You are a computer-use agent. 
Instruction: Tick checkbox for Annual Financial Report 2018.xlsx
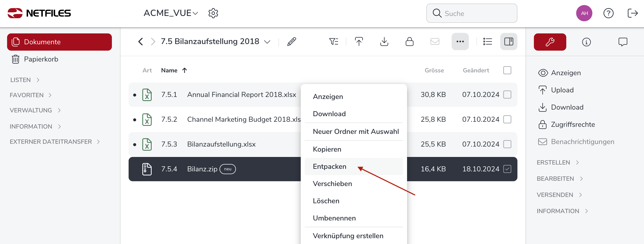point(507,95)
